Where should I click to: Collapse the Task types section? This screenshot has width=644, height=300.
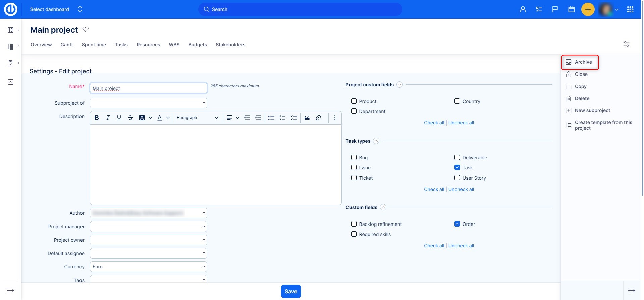click(x=376, y=141)
